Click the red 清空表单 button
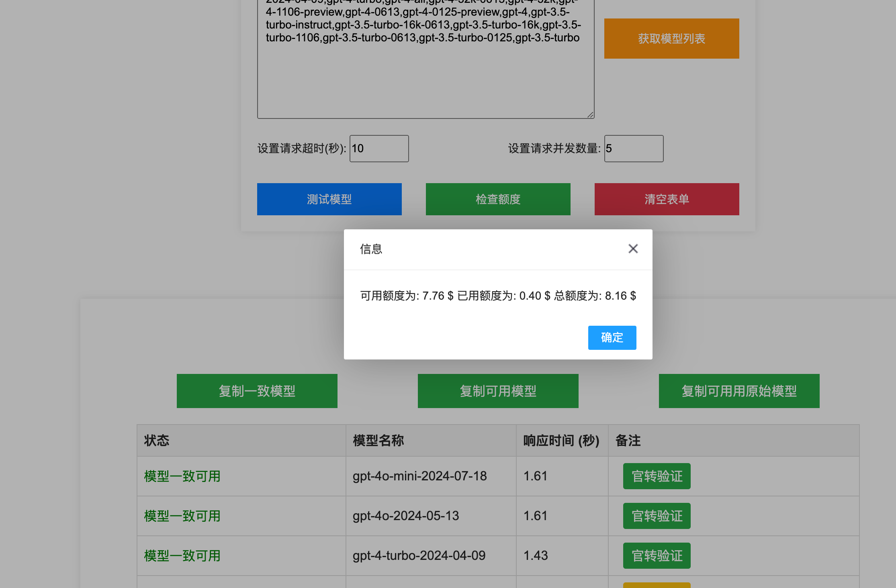This screenshot has height=588, width=896. pyautogui.click(x=667, y=199)
